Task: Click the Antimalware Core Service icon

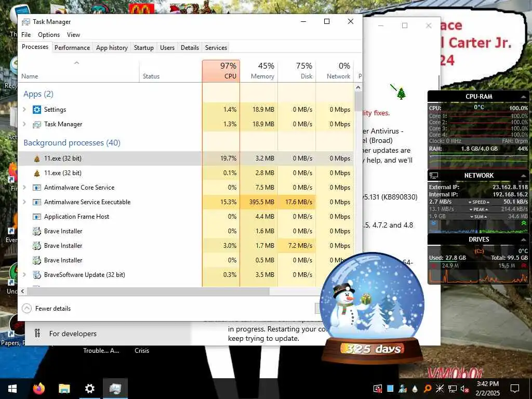Action: tap(37, 188)
